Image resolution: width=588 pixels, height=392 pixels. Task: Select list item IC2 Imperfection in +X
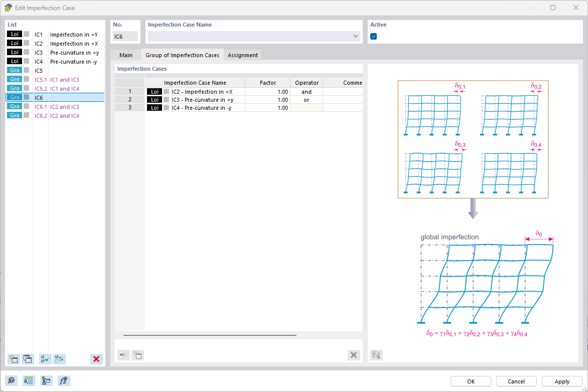click(55, 44)
